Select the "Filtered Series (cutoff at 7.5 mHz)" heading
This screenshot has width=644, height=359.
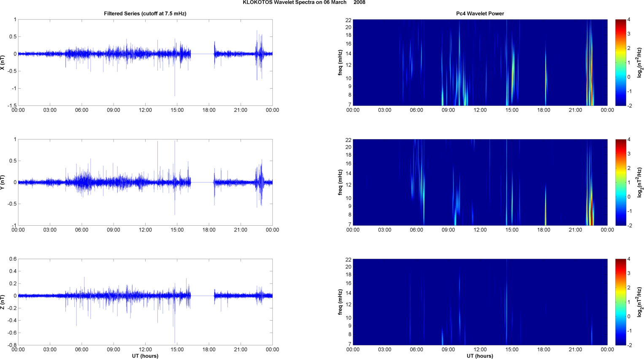point(145,13)
